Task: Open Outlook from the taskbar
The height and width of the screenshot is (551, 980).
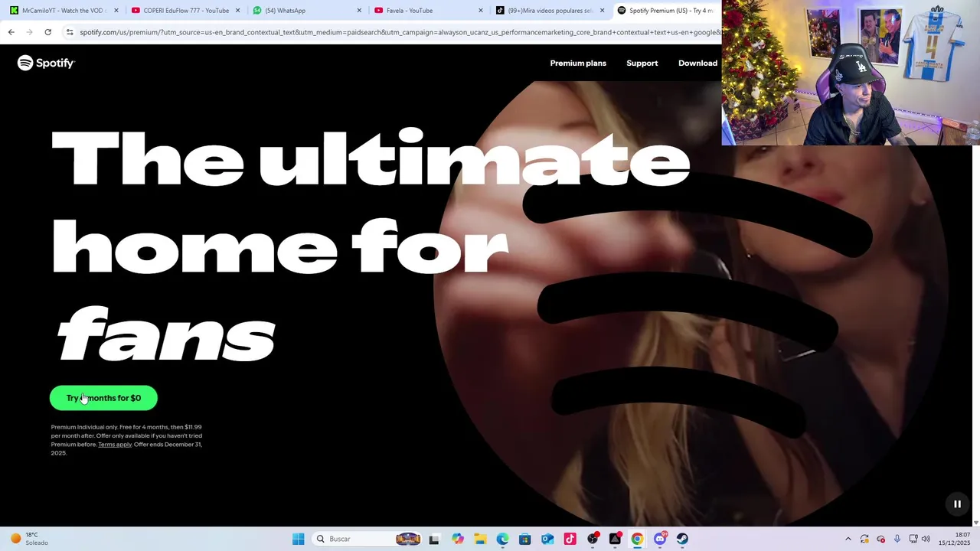Action: pyautogui.click(x=547, y=539)
